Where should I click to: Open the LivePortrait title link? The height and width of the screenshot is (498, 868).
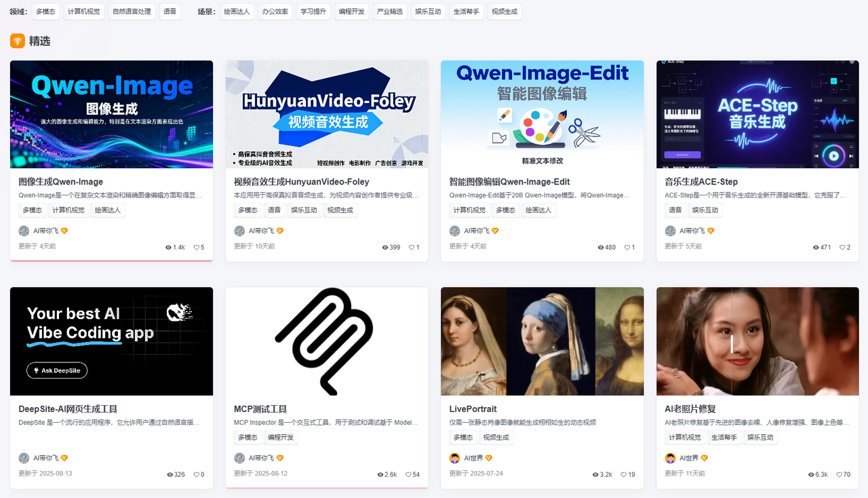pos(473,409)
